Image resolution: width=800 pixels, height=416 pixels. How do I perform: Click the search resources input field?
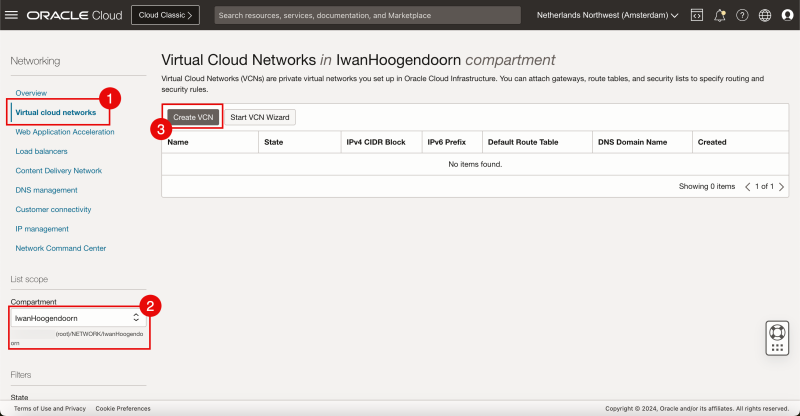(x=367, y=15)
